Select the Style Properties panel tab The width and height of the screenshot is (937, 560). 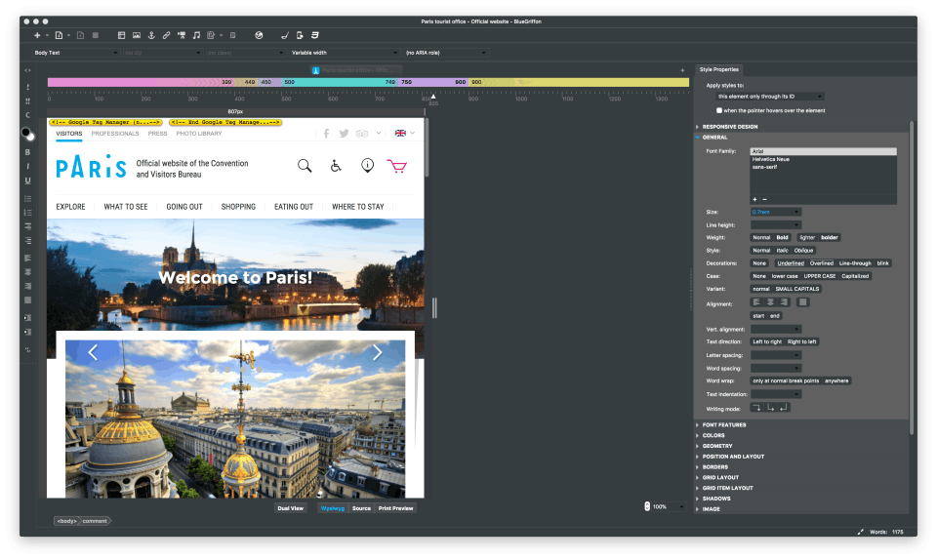718,69
